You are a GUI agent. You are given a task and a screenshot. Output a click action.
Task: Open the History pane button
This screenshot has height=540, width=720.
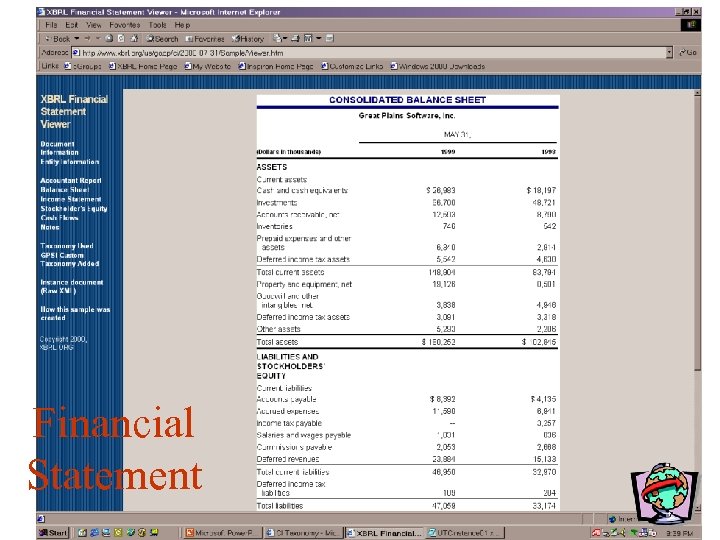tap(248, 39)
